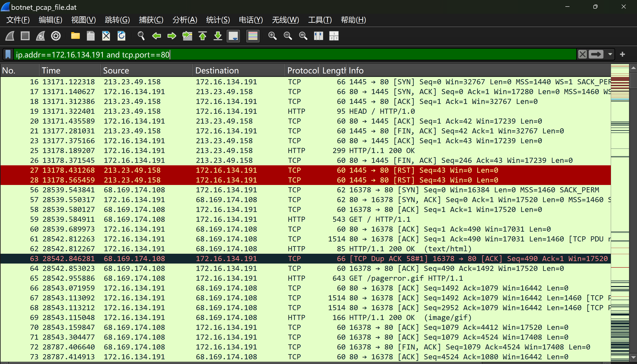Open the 分析(A) menu
637x364 pixels.
pyautogui.click(x=185, y=20)
